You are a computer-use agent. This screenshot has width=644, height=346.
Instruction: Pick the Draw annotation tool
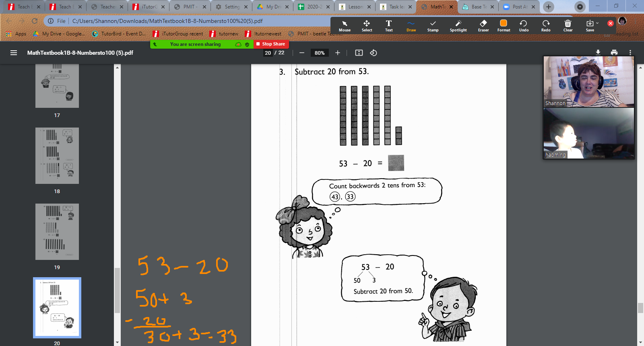[411, 26]
